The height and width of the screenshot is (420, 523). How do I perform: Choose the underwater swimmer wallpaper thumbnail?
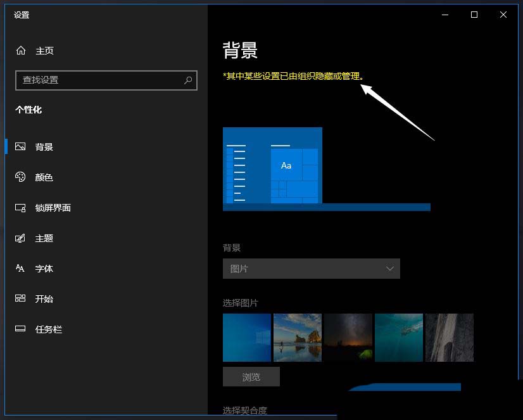pyautogui.click(x=399, y=337)
